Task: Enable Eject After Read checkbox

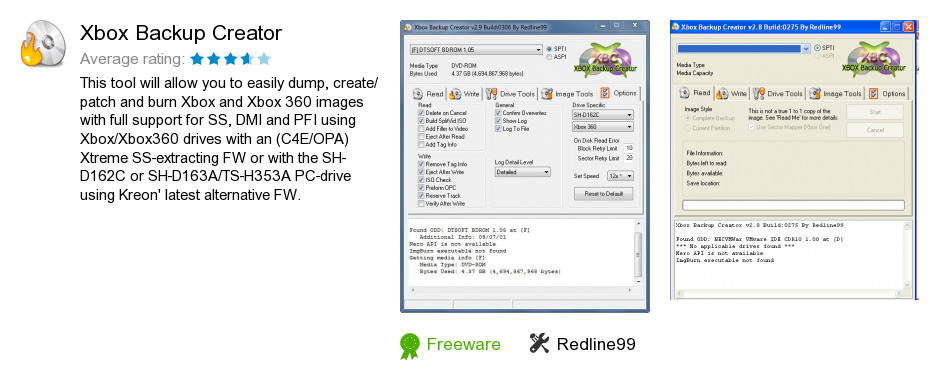Action: (x=421, y=137)
